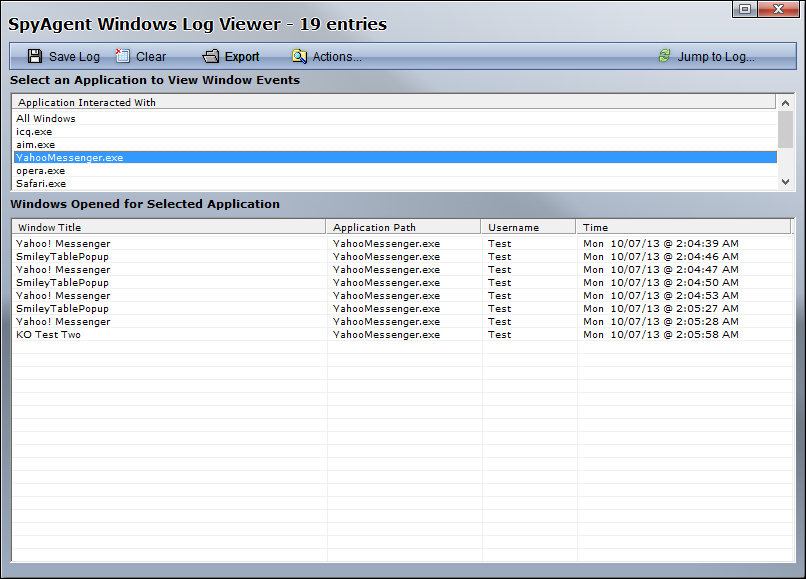Click the Jump to Log green icon
Screen dimensions: 806x579
(664, 57)
